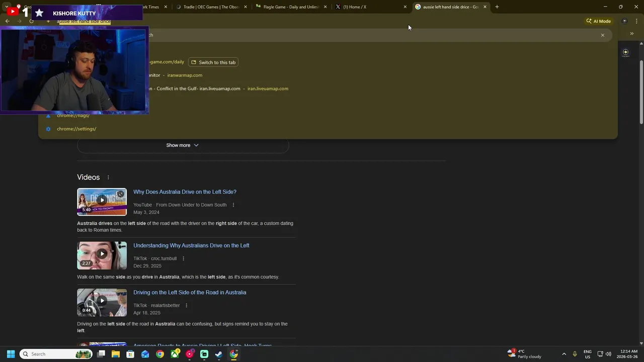Show hidden system tray icons
Viewport: 644px width, 362px height.
(564, 354)
